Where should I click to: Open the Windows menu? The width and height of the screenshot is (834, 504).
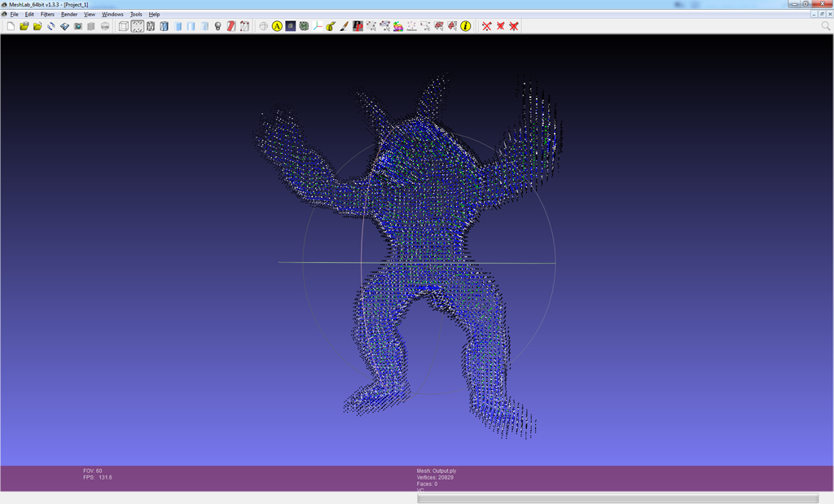pos(112,15)
